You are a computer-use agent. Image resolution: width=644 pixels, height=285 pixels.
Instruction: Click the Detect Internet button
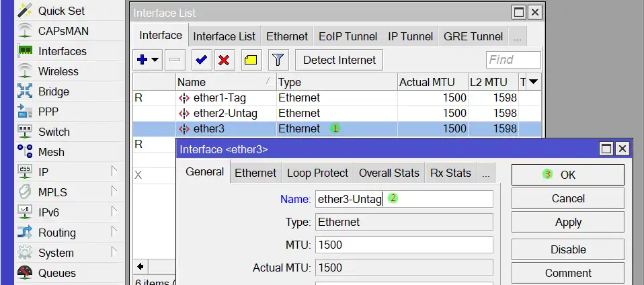(339, 60)
